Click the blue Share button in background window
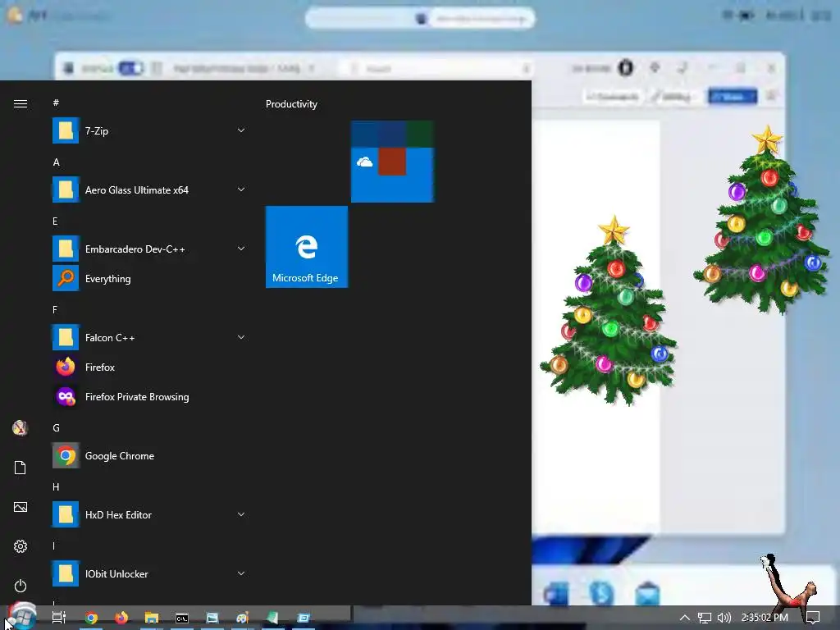Screen dimensions: 840x630 tap(733, 97)
